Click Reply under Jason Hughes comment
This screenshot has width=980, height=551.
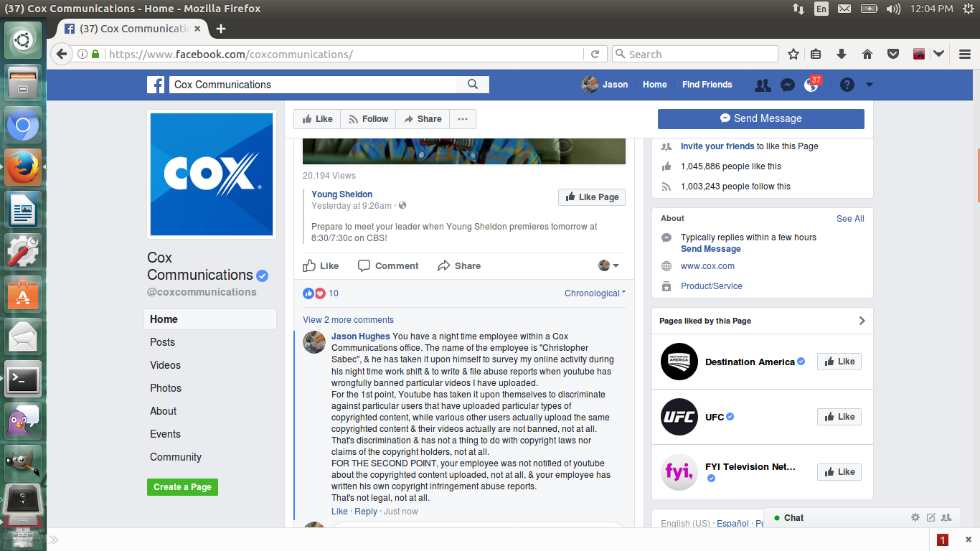pyautogui.click(x=366, y=512)
